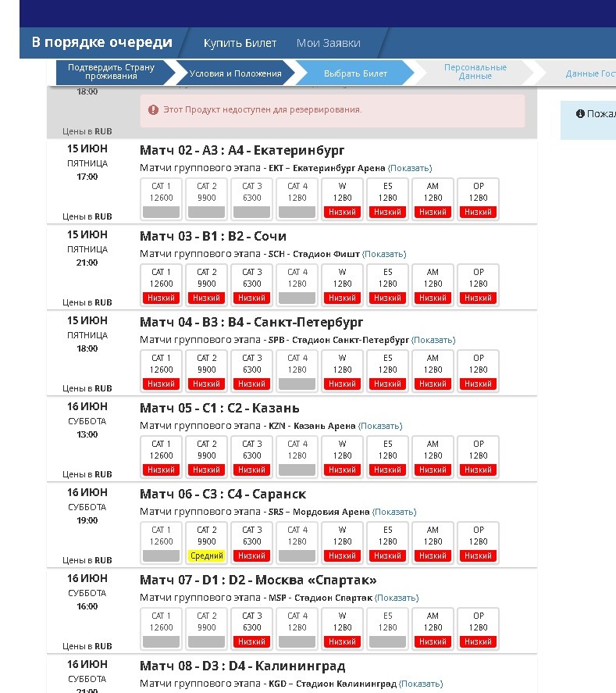
Task: Open the Персональные Данные step
Action: (x=475, y=72)
